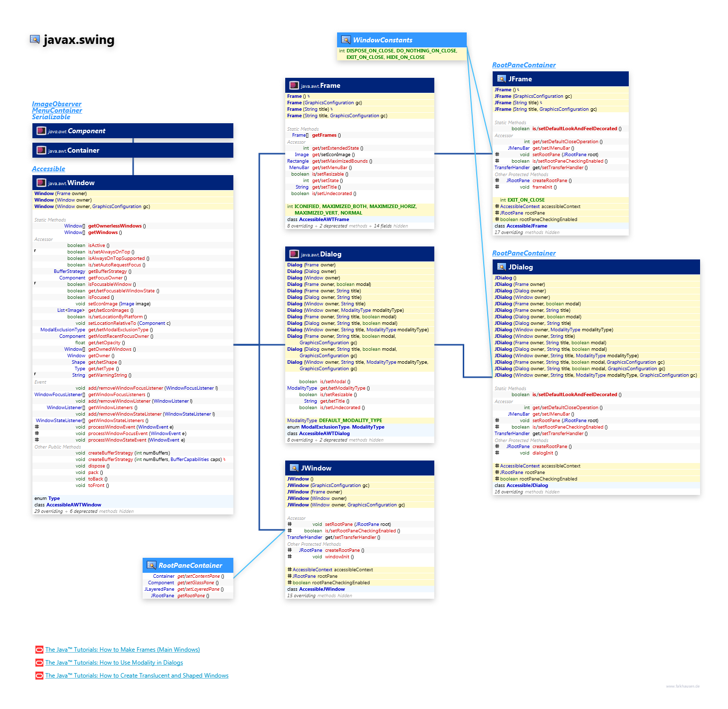Image resolution: width=728 pixels, height=709 pixels.
Task: Click the RootPaneContainer box header
Action: tap(188, 565)
